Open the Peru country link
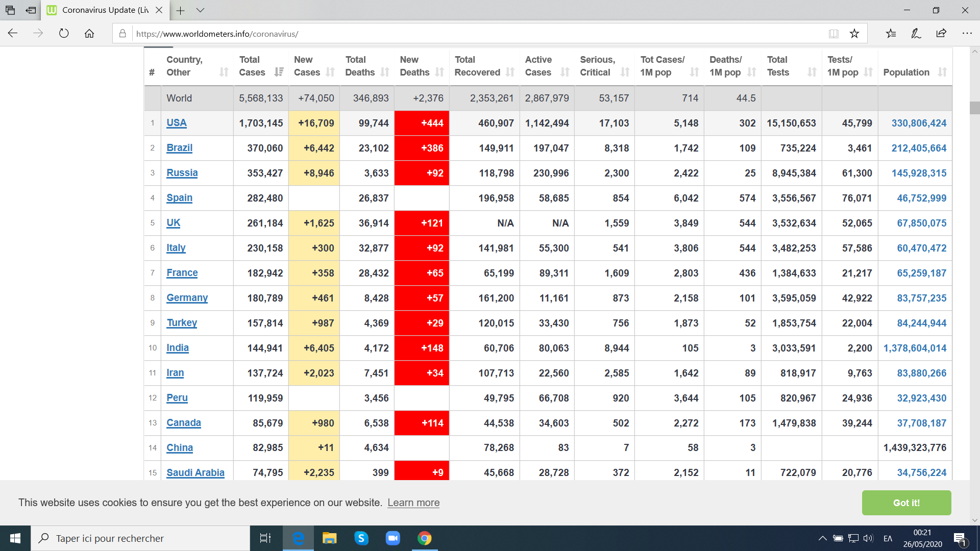Image resolution: width=980 pixels, height=551 pixels. click(x=177, y=398)
